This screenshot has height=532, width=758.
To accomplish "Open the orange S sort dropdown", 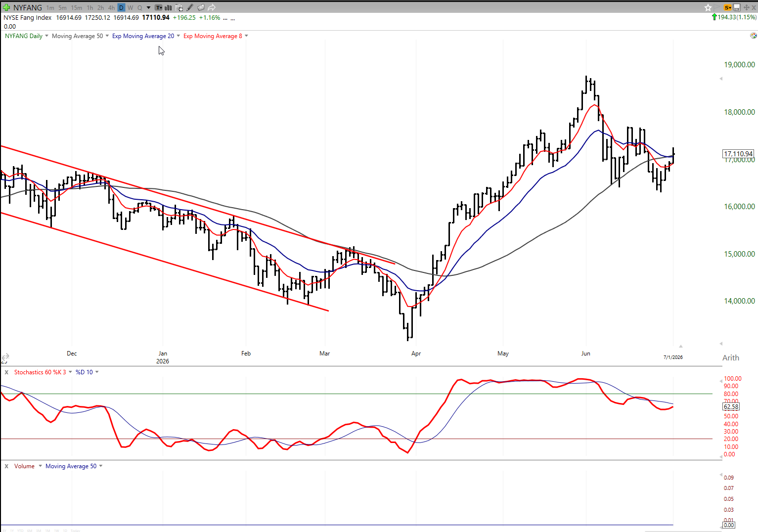I will (x=727, y=7).
